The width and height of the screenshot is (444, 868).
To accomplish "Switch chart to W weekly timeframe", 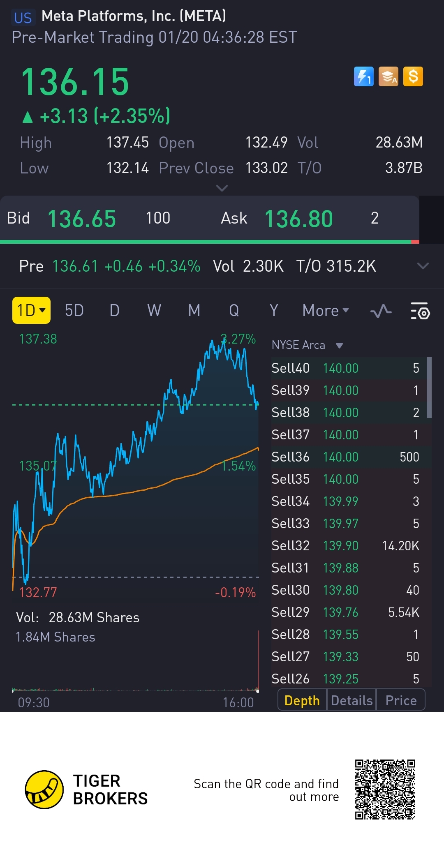I will point(154,311).
